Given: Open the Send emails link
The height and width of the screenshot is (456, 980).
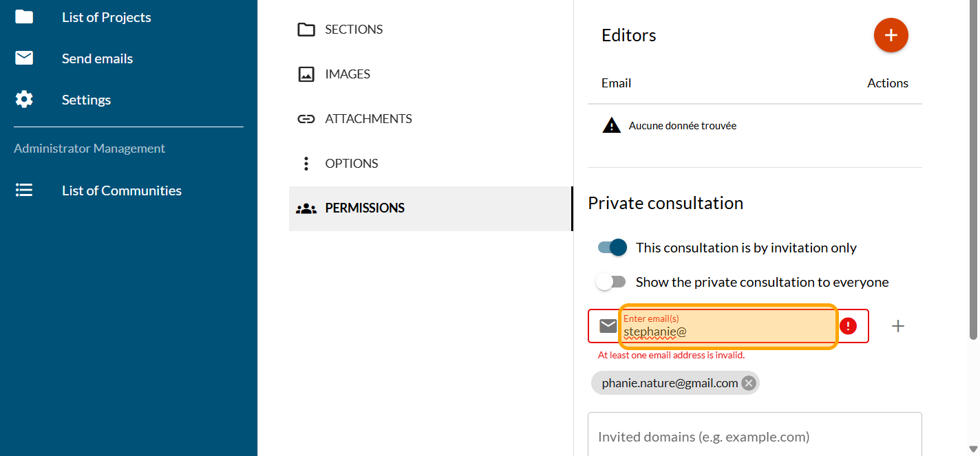Looking at the screenshot, I should tap(97, 58).
